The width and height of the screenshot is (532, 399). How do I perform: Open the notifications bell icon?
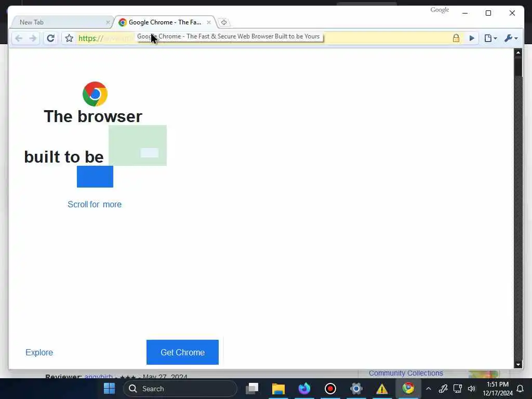point(520,389)
